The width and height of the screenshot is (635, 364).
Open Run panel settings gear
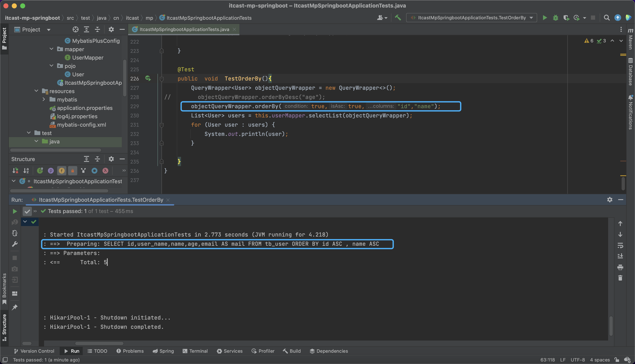point(610,199)
